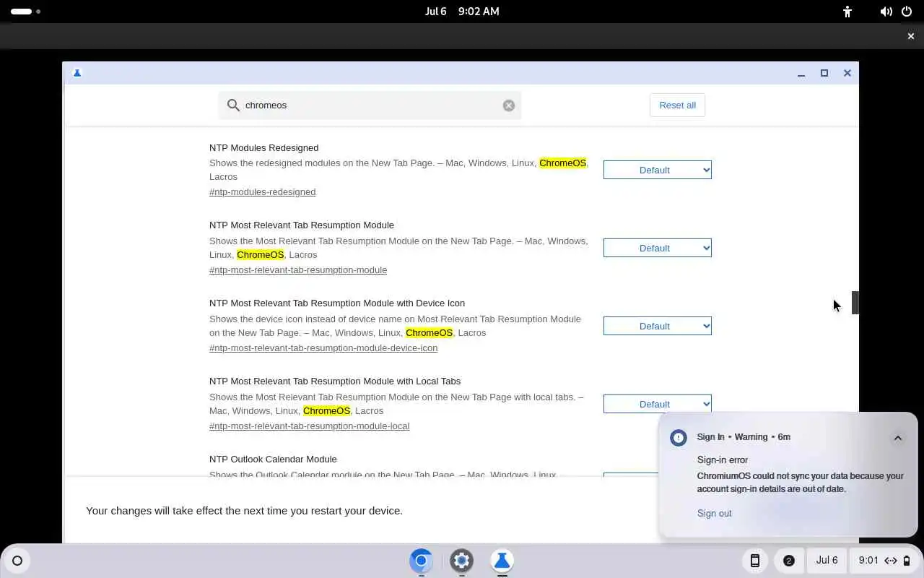
Task: Open the status tray showing 9:01
Action: pos(884,561)
